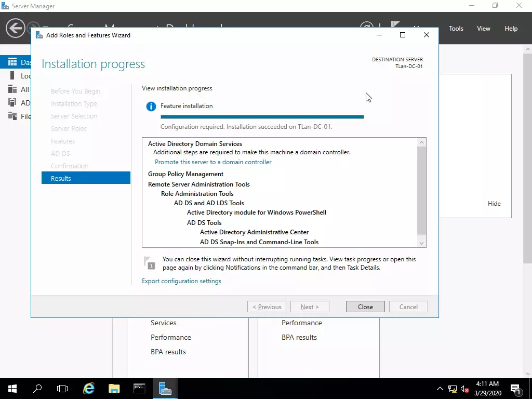Minimize the Add Roles and Features Wizard
The width and height of the screenshot is (532, 399).
pos(379,35)
